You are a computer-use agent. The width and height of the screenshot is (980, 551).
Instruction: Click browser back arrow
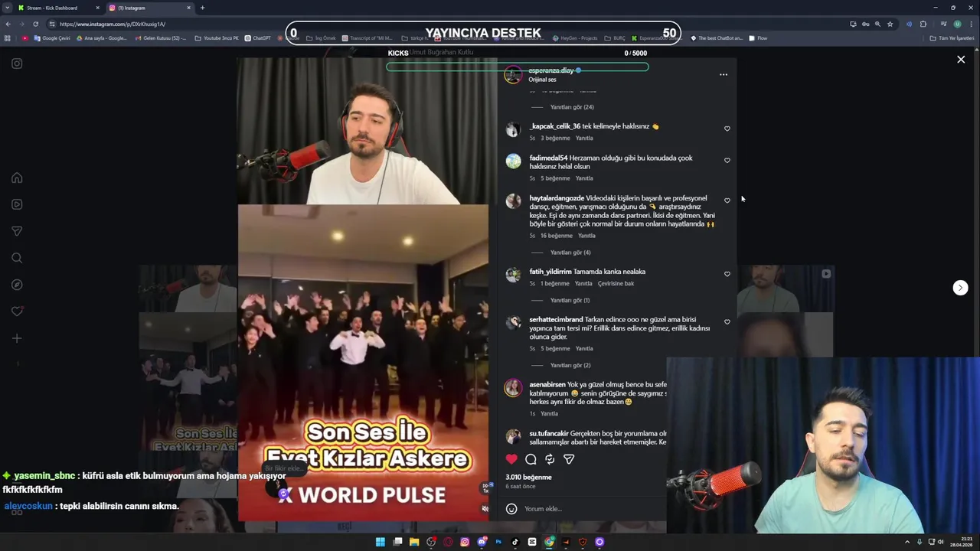point(8,24)
